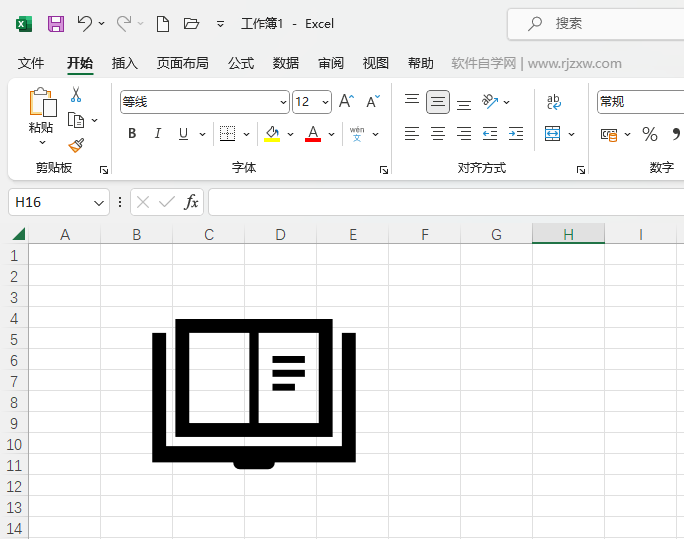Click the Select All corner triangle
Screen dimensions: 684x539
pyautogui.click(x=19, y=234)
